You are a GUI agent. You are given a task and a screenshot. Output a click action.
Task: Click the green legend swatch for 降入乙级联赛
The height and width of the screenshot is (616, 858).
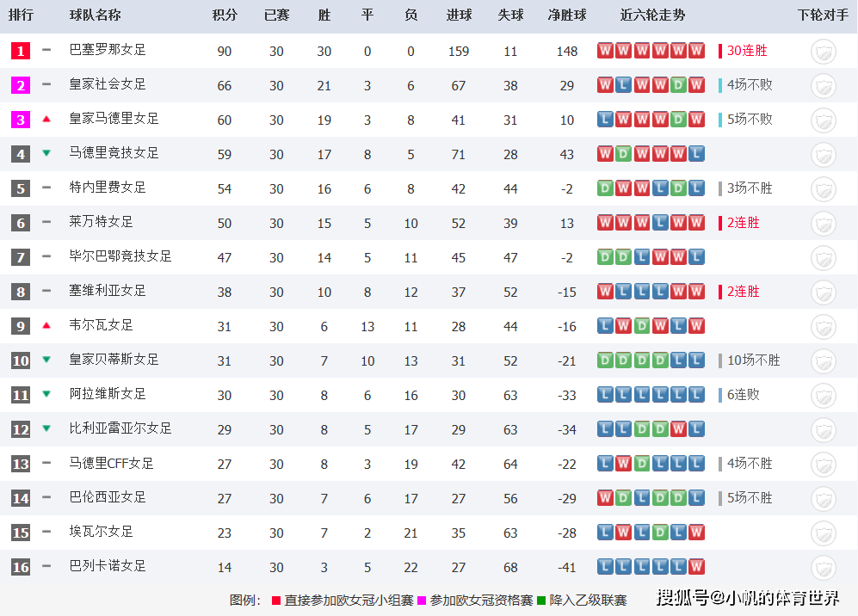[x=541, y=601]
